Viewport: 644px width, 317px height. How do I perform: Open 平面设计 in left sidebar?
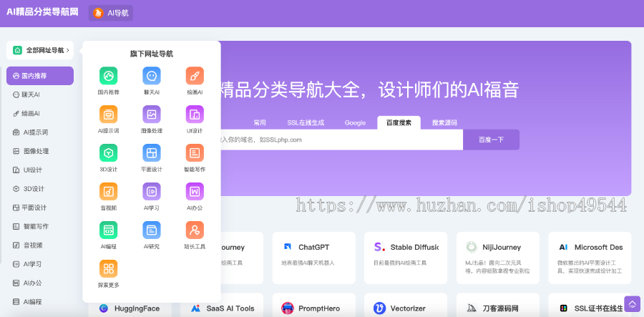pyautogui.click(x=40, y=208)
